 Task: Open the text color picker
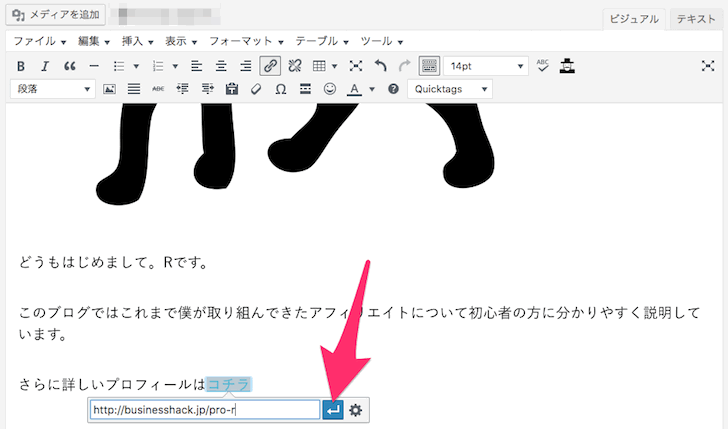point(354,89)
